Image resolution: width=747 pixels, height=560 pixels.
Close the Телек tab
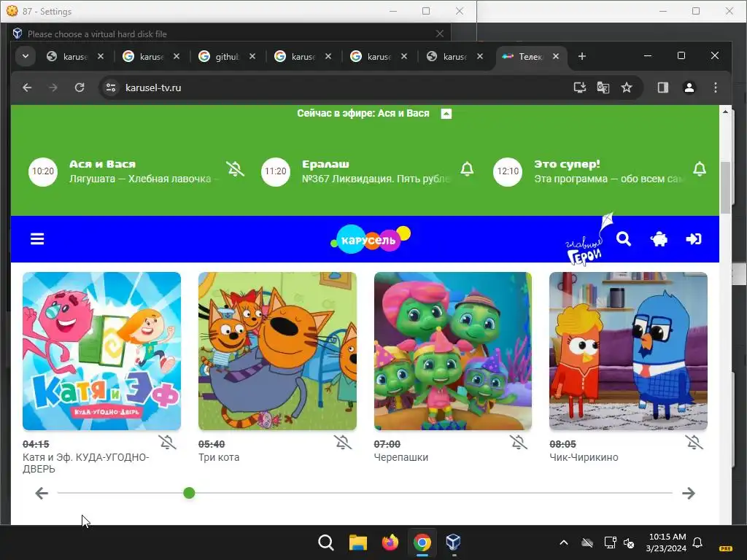point(555,56)
